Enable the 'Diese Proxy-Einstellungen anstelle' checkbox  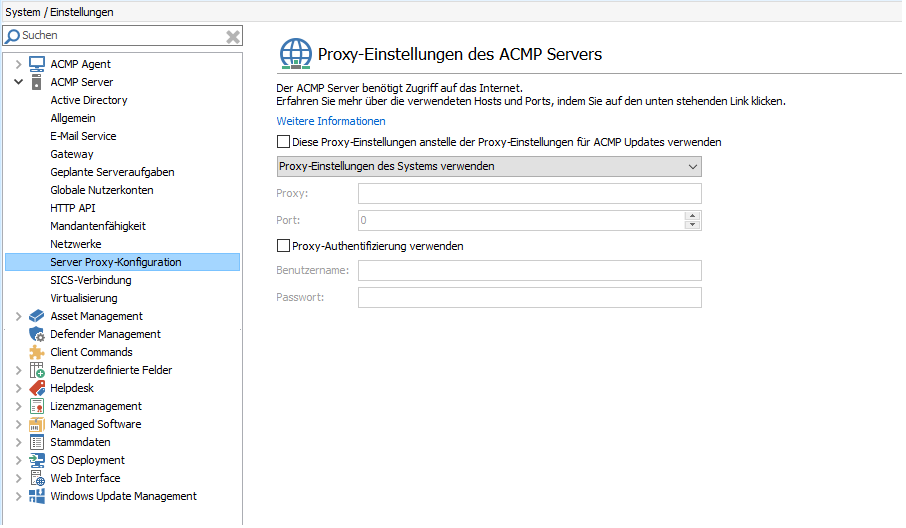pos(283,142)
